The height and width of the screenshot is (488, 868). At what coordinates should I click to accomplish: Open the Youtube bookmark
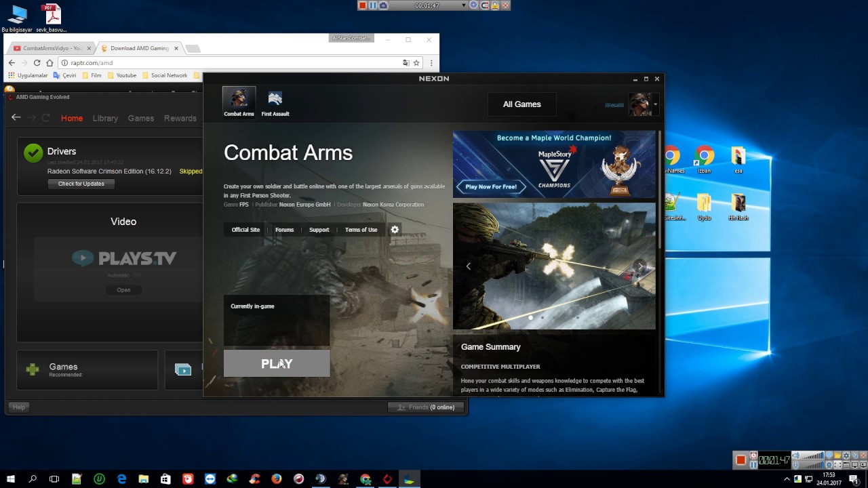(x=121, y=75)
